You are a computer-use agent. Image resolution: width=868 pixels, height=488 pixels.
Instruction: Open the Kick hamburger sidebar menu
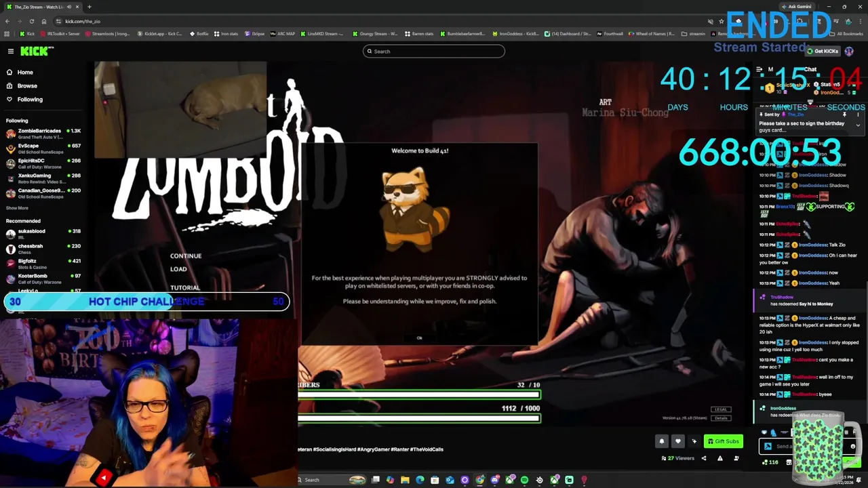tap(11, 52)
